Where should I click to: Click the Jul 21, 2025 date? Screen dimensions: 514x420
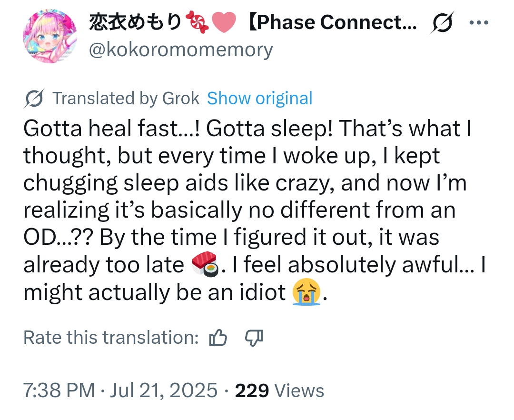(165, 390)
